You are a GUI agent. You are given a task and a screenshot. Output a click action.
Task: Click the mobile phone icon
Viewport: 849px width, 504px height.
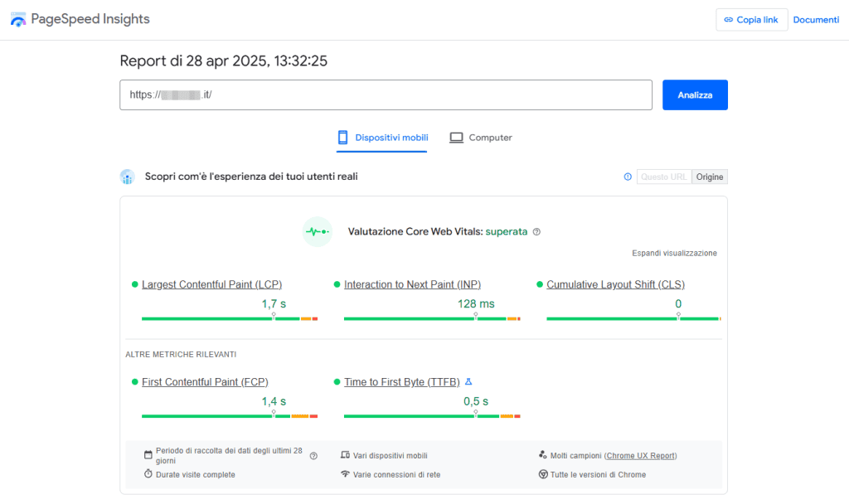[x=342, y=138]
